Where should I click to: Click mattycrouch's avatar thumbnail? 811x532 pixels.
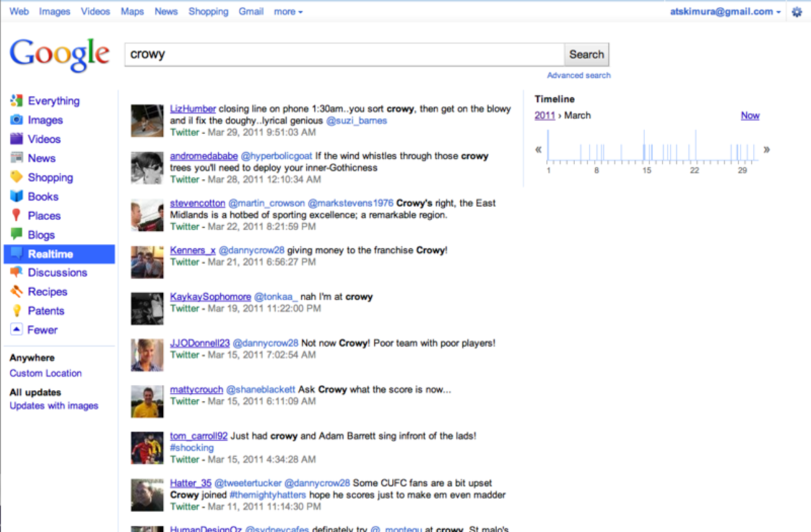click(x=147, y=401)
